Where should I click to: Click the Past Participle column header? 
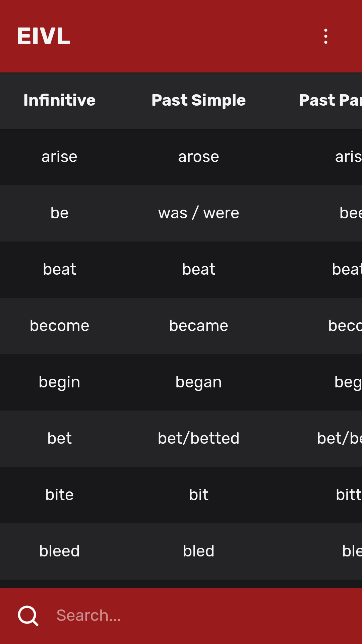tap(330, 100)
